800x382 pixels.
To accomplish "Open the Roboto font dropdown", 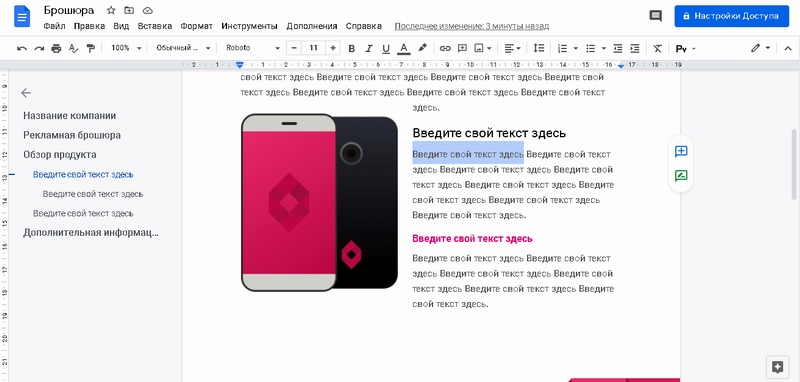I will (x=253, y=48).
